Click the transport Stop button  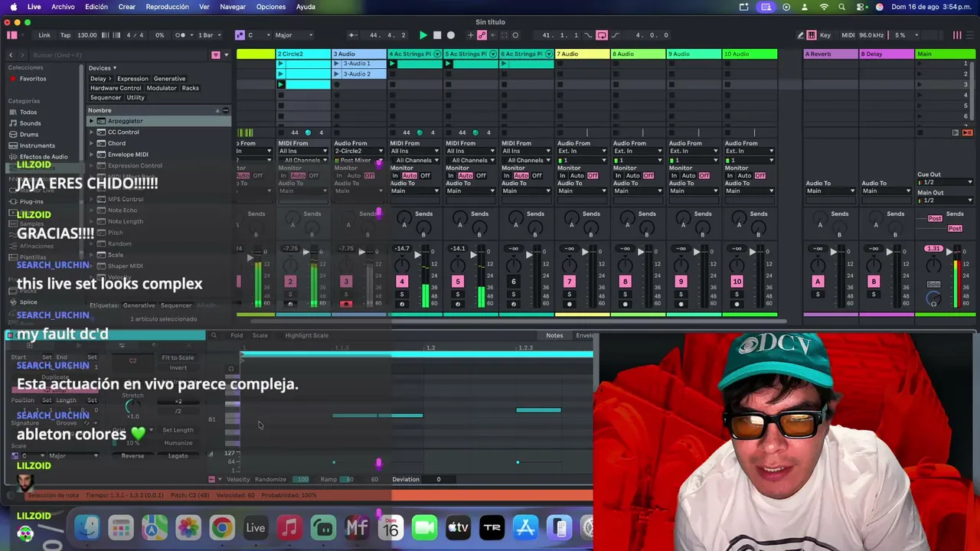437,35
